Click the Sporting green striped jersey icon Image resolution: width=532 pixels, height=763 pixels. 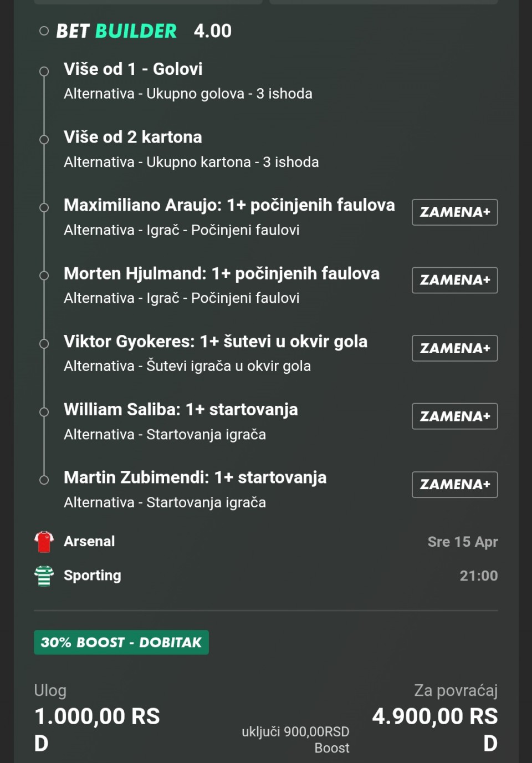44,576
